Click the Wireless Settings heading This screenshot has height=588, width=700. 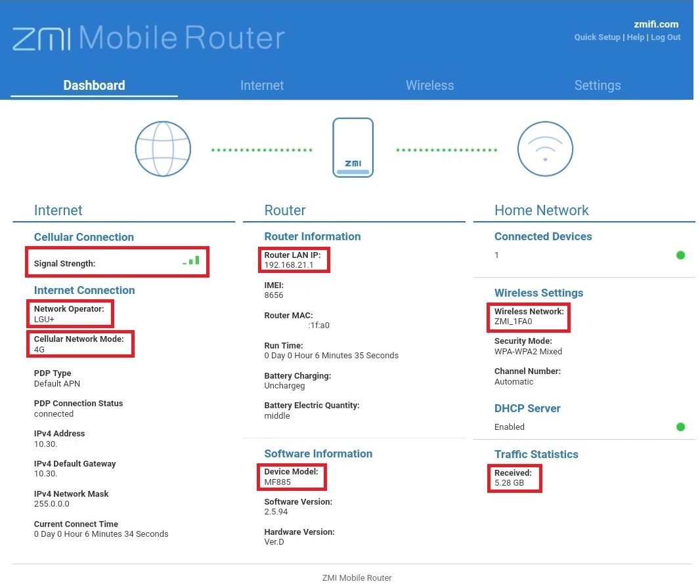[x=539, y=293]
